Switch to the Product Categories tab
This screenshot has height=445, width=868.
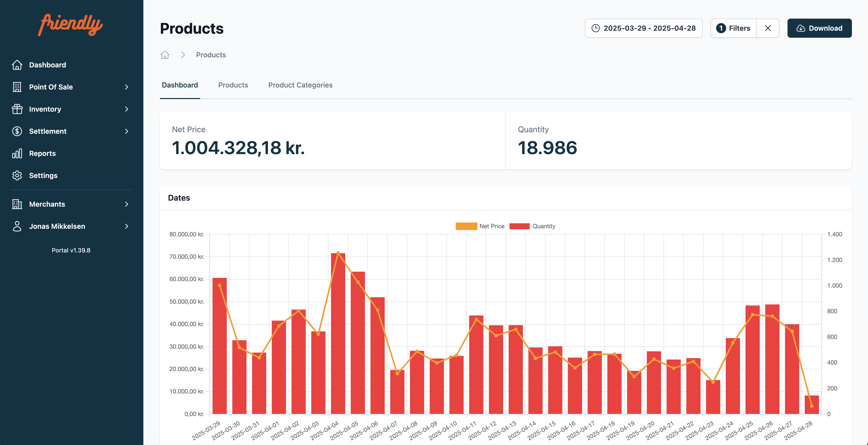[300, 85]
